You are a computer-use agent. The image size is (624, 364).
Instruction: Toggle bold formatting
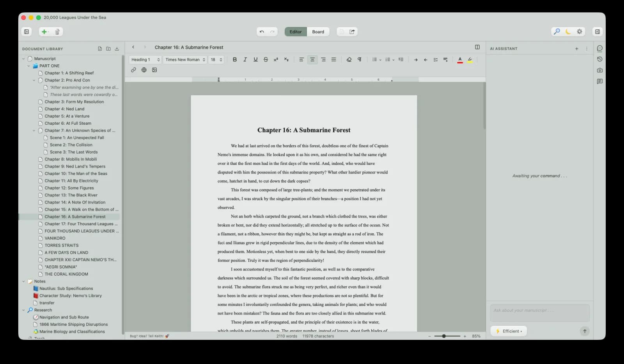tap(235, 60)
